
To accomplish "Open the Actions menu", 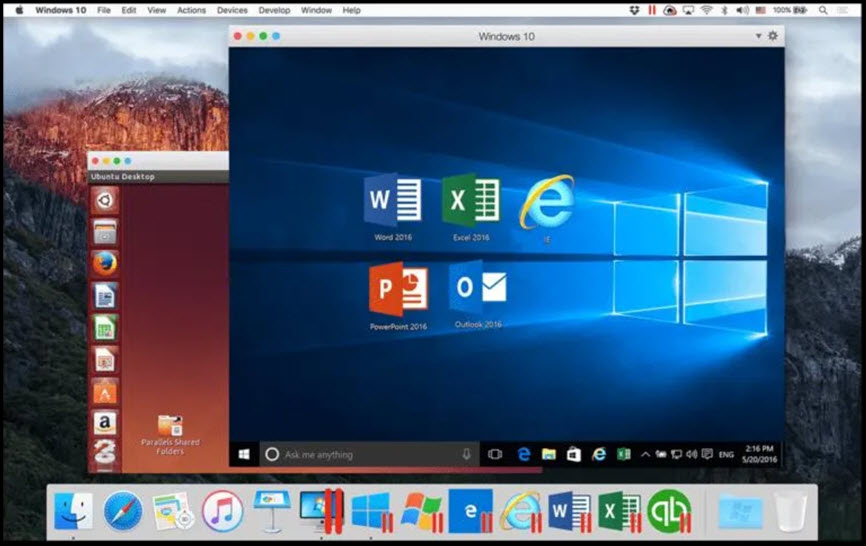I will 191,10.
